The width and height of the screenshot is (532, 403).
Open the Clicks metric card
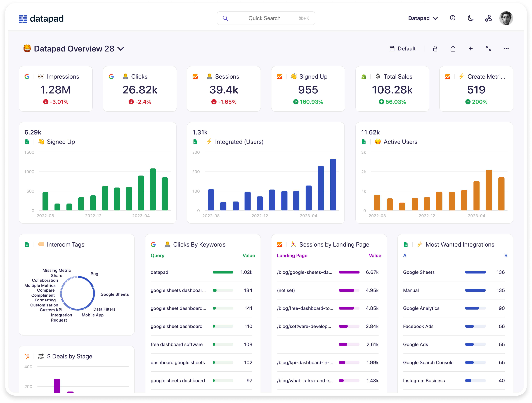(x=140, y=89)
